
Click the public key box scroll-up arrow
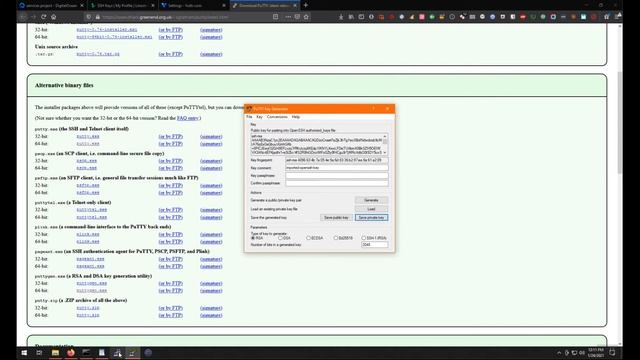pyautogui.click(x=385, y=136)
